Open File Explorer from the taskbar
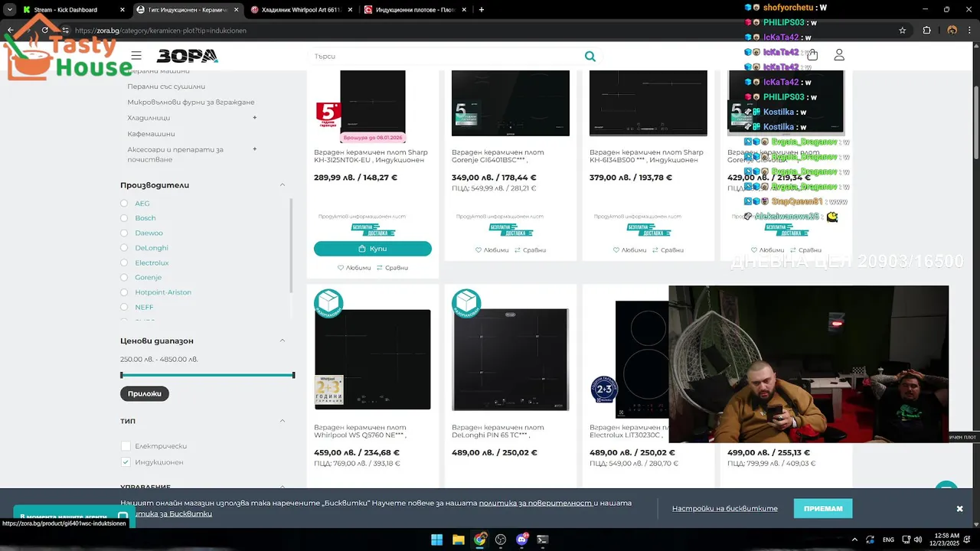The image size is (980, 551). 458,540
